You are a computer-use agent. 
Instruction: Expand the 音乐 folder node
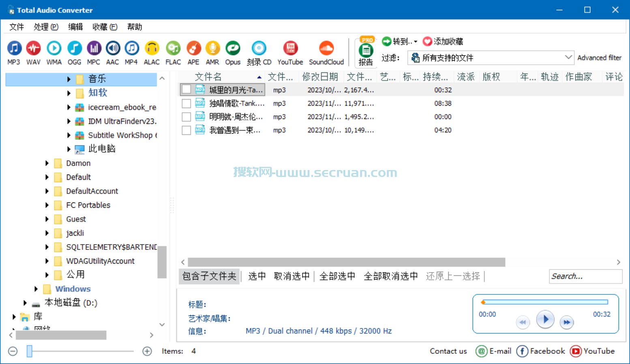click(69, 79)
